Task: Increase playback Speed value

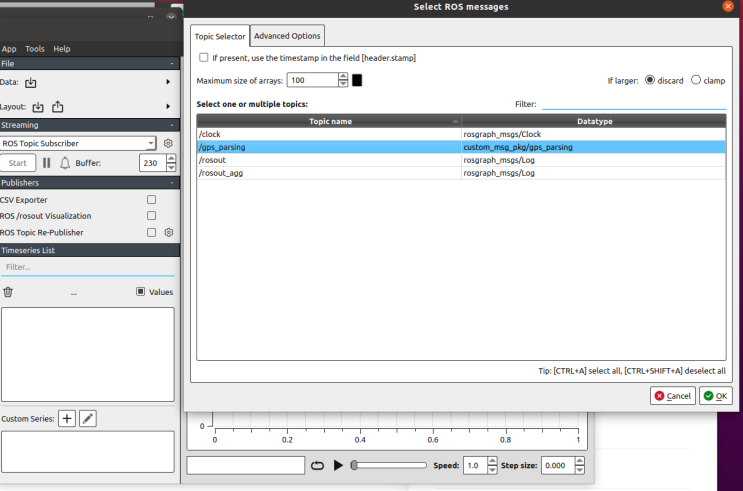Action: click(x=492, y=461)
